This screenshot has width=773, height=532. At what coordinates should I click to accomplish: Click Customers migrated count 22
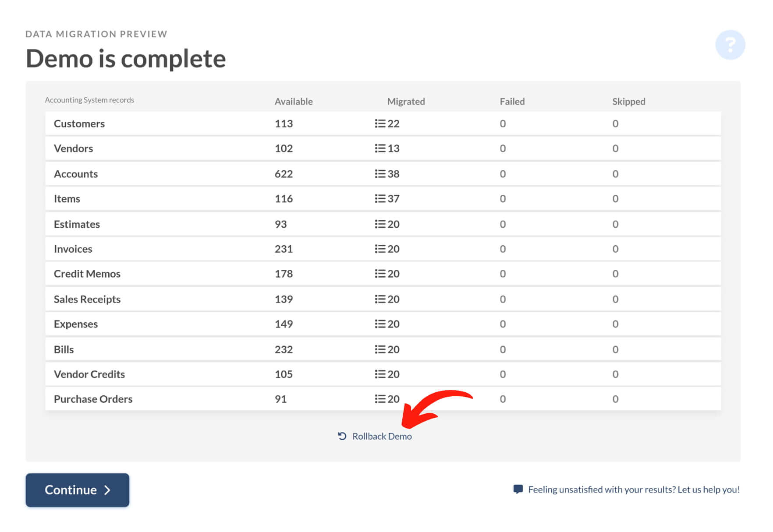[x=394, y=124]
